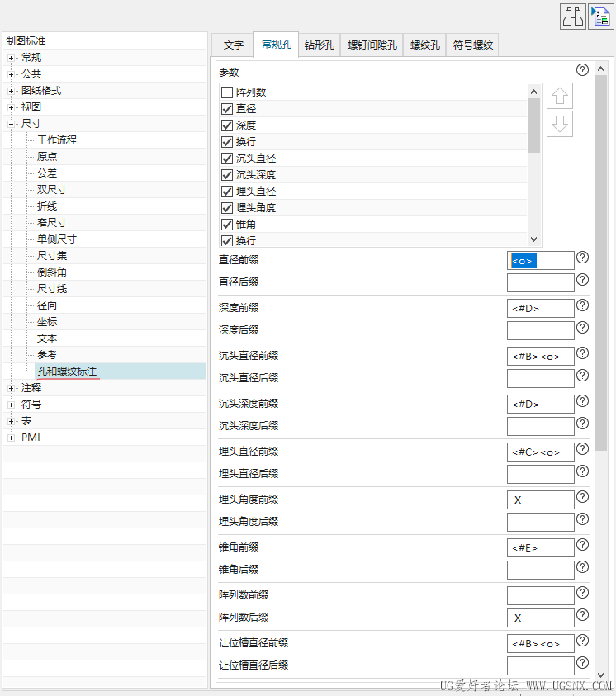Image resolution: width=616 pixels, height=696 pixels.
Task: Uncheck the 沉头深度 checkbox
Action: (227, 175)
